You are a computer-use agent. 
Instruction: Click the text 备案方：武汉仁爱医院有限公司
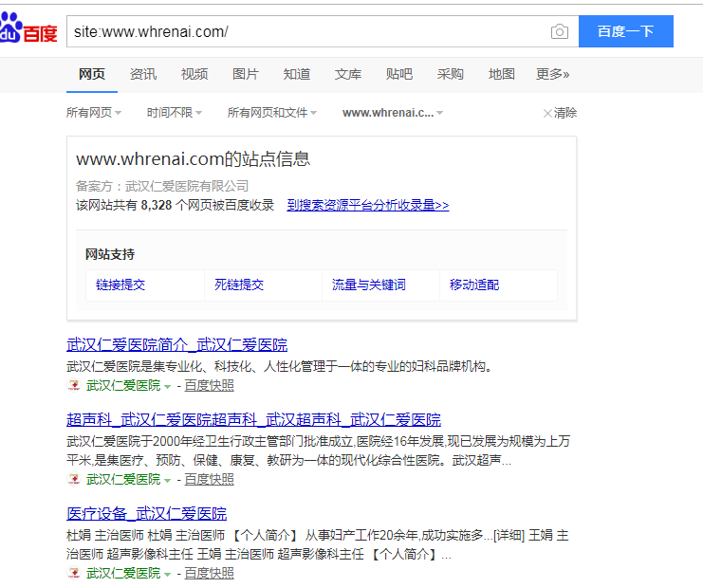tap(162, 186)
